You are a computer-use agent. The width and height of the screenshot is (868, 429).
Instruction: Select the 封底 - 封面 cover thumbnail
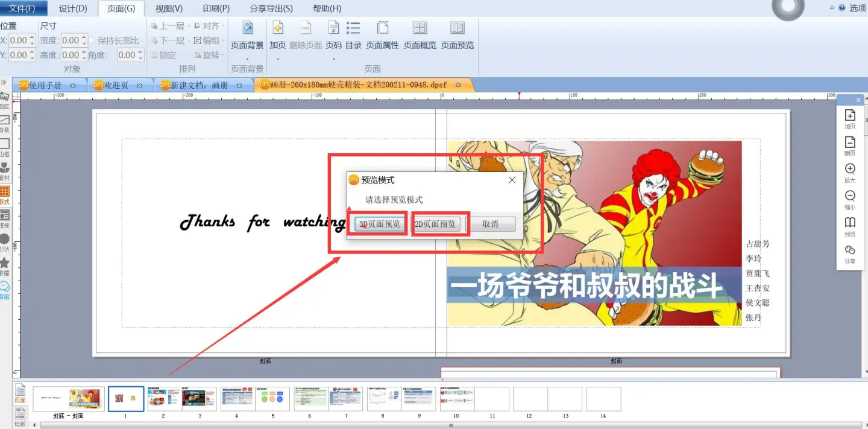pyautogui.click(x=68, y=399)
